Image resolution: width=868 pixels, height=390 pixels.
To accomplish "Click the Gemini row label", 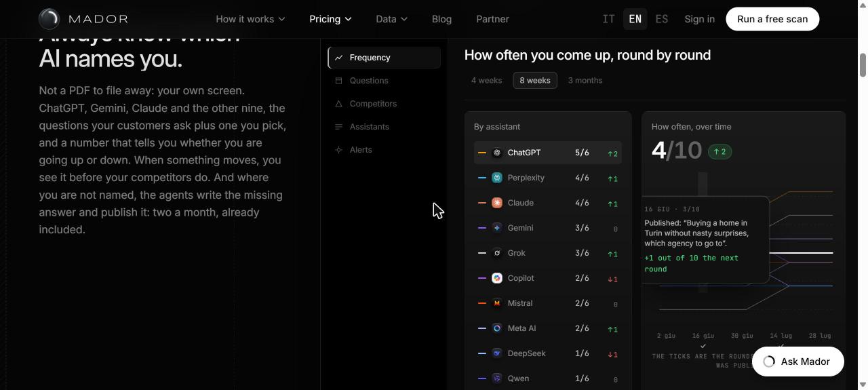I will (x=520, y=228).
